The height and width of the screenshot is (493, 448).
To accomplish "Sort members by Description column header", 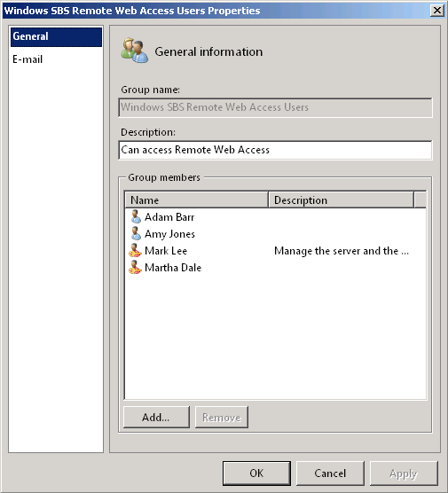I will [342, 200].
